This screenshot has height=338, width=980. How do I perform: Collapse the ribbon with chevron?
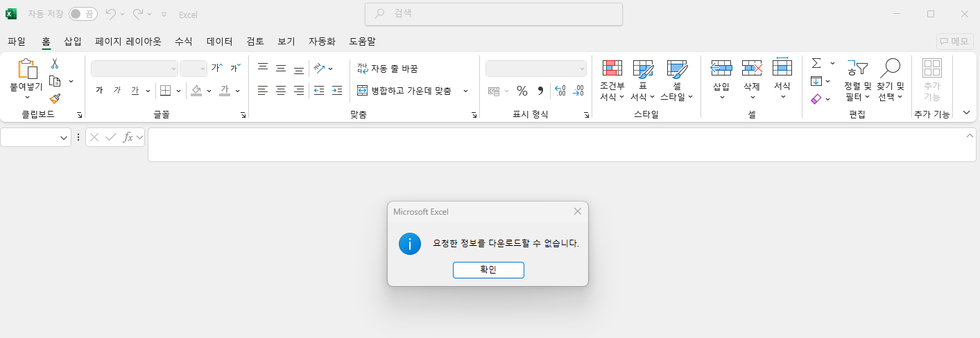click(x=966, y=113)
